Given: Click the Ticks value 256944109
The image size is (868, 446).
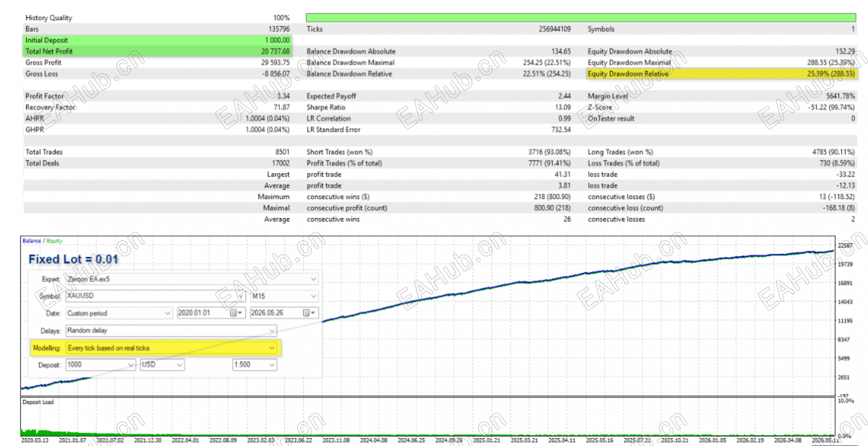Looking at the screenshot, I should point(553,29).
